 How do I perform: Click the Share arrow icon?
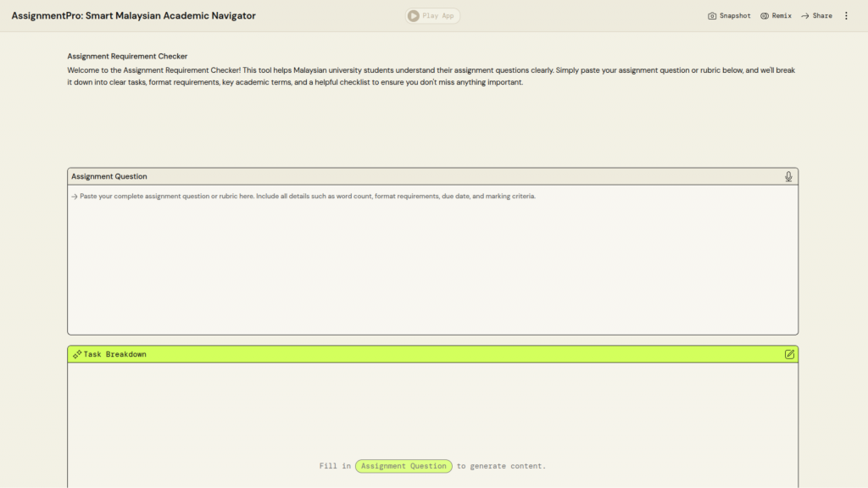coord(805,16)
